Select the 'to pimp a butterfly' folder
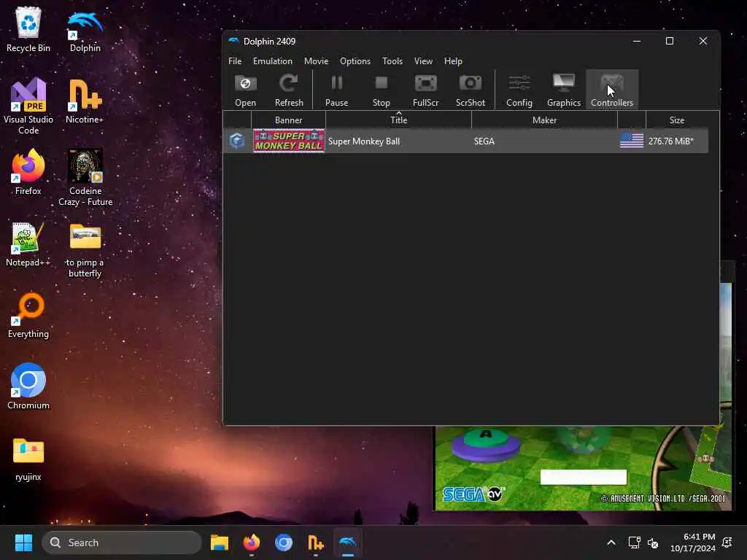The width and height of the screenshot is (747, 560). [85, 250]
